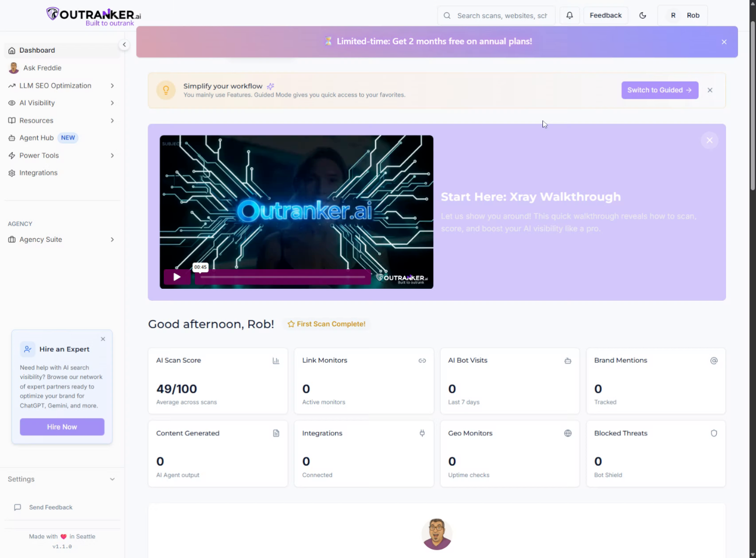Click the search magnifier icon
756x558 pixels.
pyautogui.click(x=447, y=16)
